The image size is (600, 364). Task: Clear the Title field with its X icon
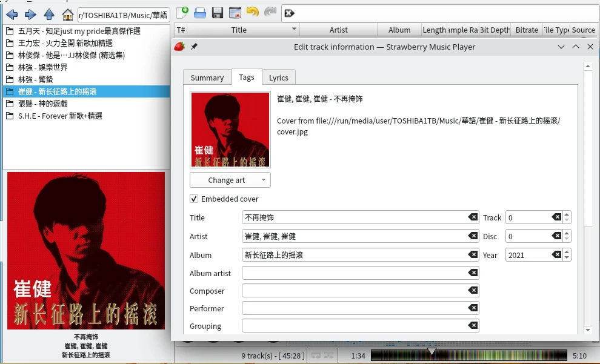(473, 217)
